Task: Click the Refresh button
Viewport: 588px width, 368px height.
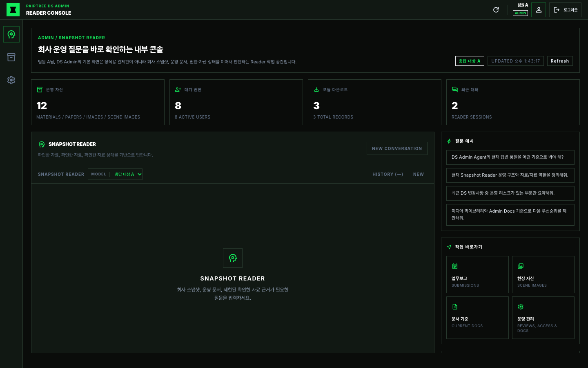Action: click(x=560, y=61)
